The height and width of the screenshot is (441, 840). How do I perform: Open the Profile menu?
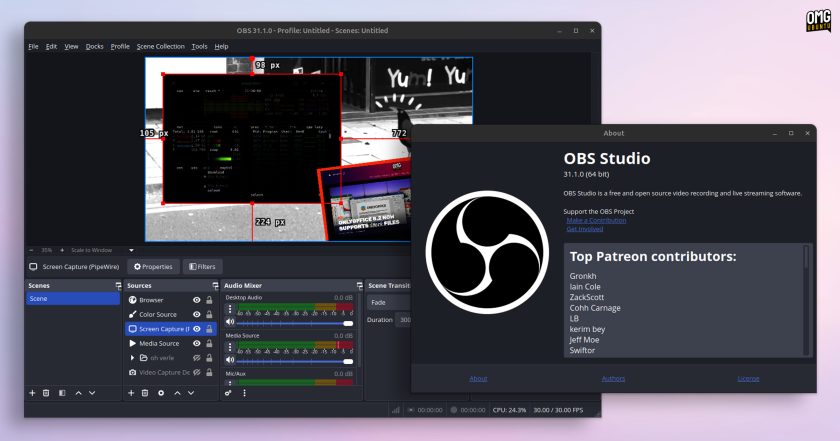click(x=120, y=47)
